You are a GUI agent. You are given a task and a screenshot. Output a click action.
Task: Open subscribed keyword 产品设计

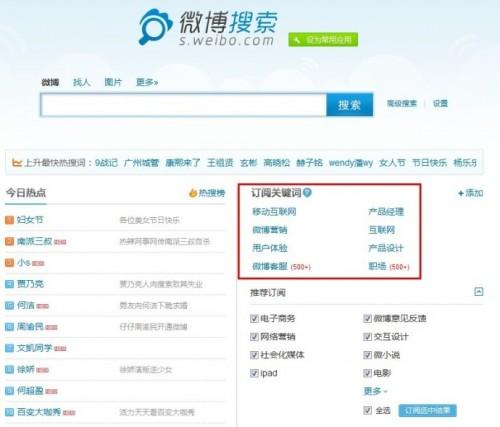click(386, 248)
